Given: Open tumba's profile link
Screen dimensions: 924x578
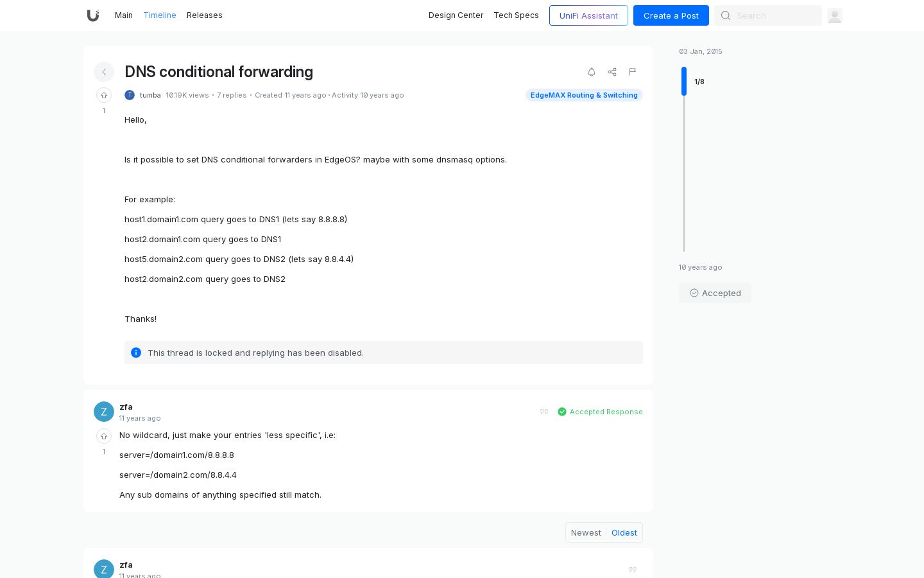Looking at the screenshot, I should (150, 95).
